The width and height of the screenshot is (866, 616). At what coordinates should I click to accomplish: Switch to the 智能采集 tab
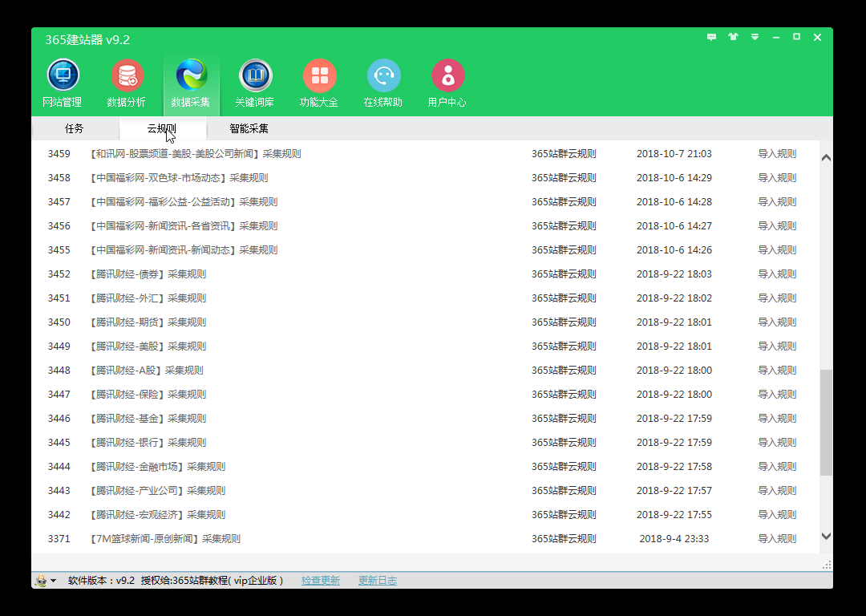pyautogui.click(x=249, y=128)
